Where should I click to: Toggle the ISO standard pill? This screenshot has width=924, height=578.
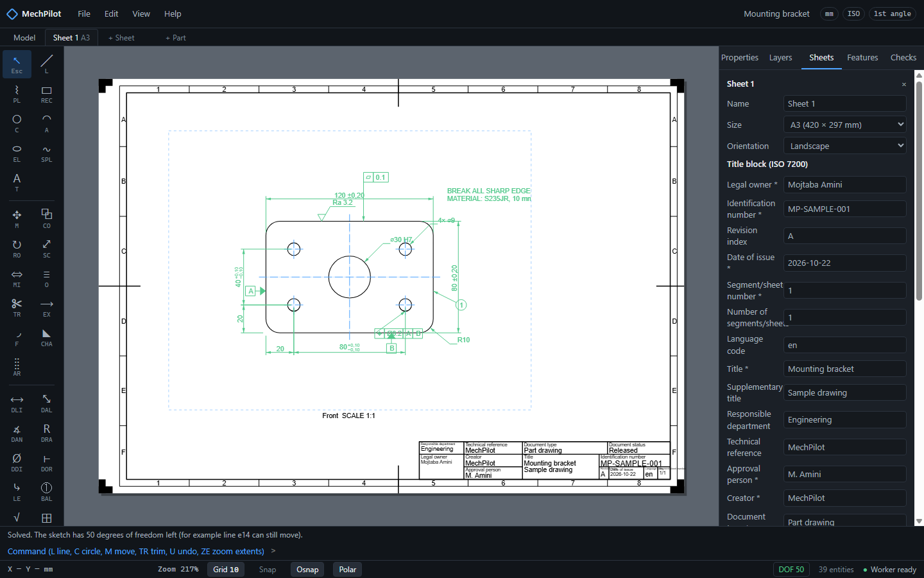coord(853,13)
